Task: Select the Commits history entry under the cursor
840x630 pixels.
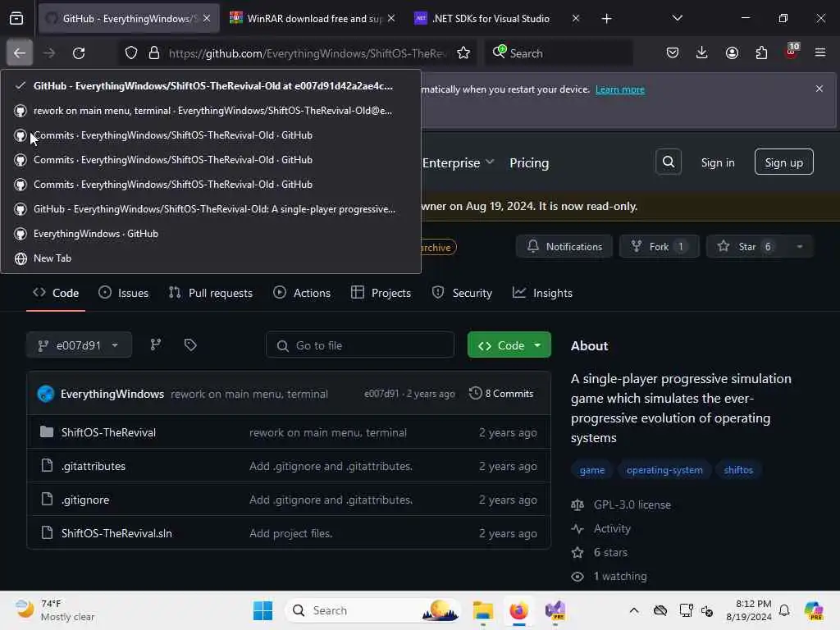Action: [211, 135]
